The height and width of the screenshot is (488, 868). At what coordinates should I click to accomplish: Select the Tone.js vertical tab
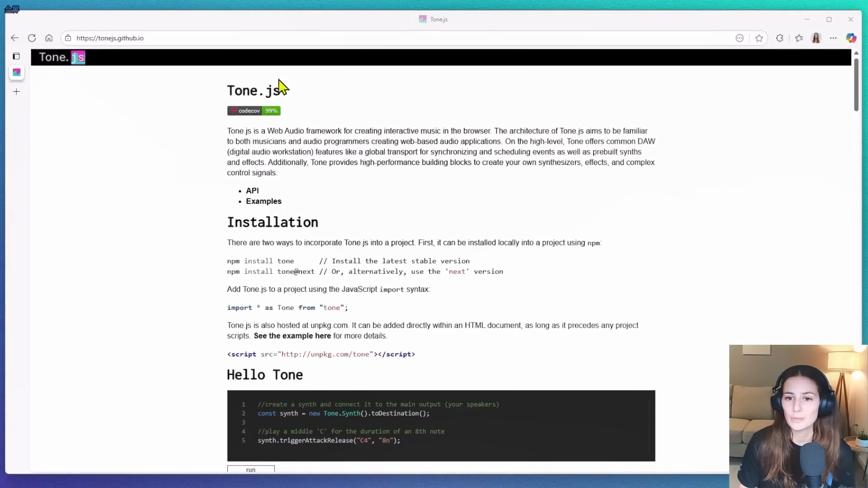click(x=17, y=72)
